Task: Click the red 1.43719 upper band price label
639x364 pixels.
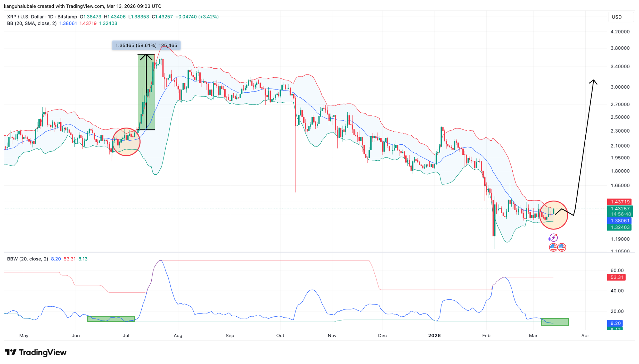Action: [619, 201]
